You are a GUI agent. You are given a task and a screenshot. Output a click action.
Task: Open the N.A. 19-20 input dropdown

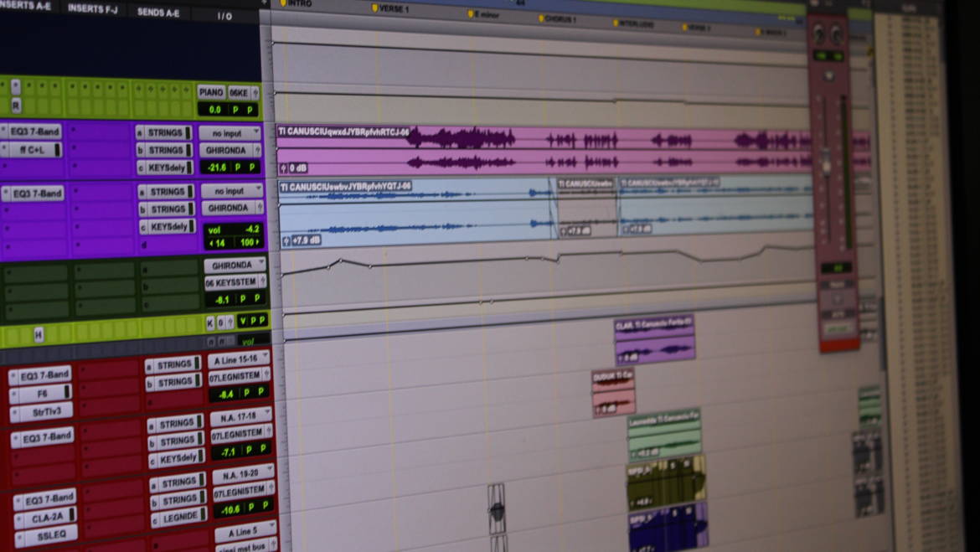coord(244,475)
